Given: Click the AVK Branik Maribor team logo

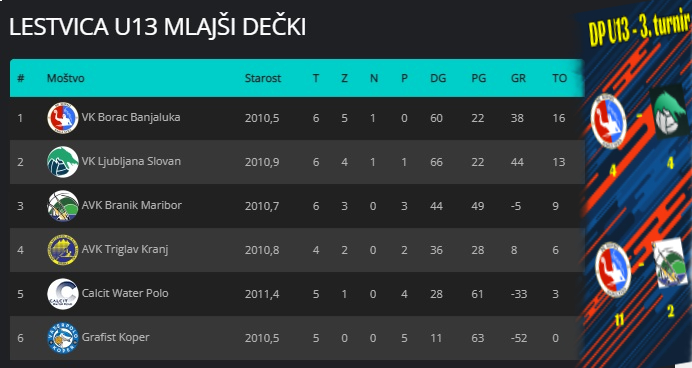Looking at the screenshot, I should click(x=63, y=206).
